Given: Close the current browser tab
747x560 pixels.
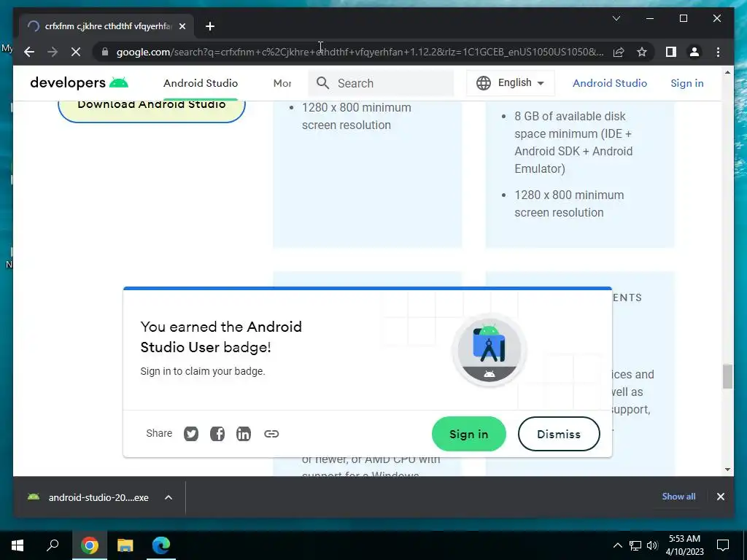Looking at the screenshot, I should tap(182, 26).
